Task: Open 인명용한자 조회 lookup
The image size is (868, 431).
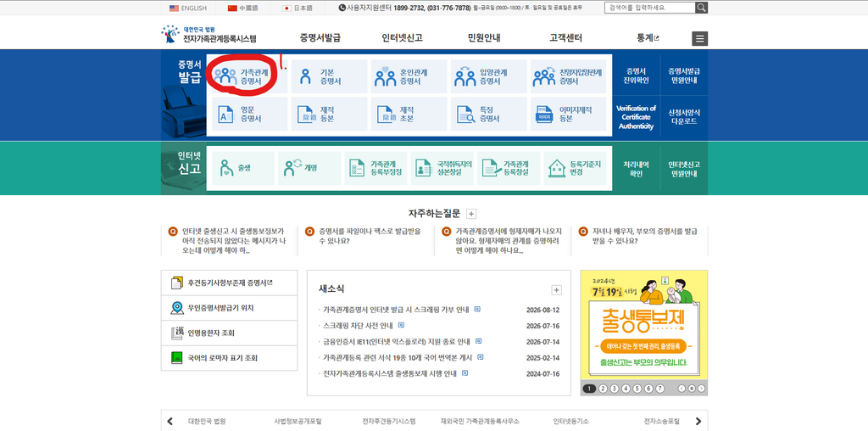Action: (x=229, y=333)
